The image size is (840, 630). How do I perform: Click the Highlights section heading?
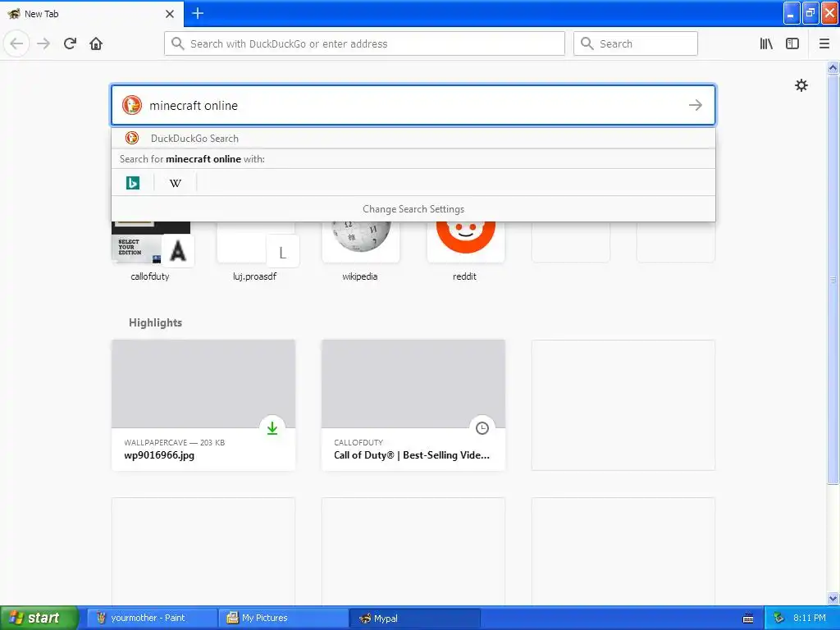coord(155,322)
